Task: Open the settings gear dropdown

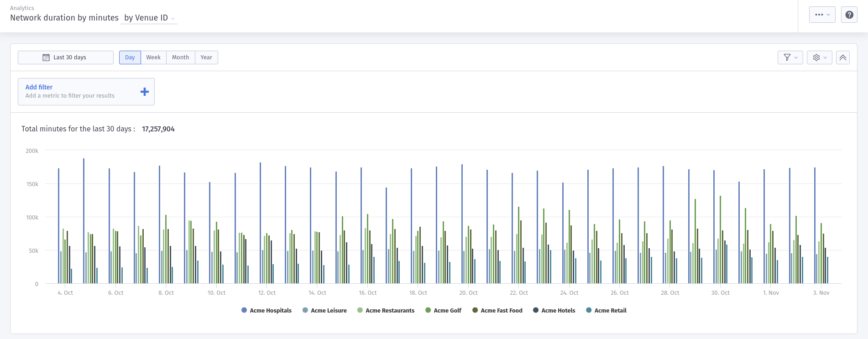Action: click(x=820, y=57)
